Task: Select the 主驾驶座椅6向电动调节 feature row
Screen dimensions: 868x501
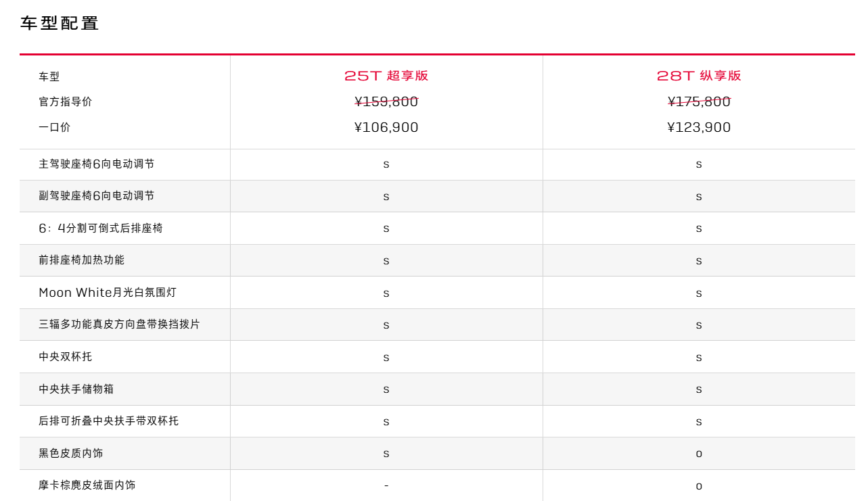Action: (x=97, y=164)
